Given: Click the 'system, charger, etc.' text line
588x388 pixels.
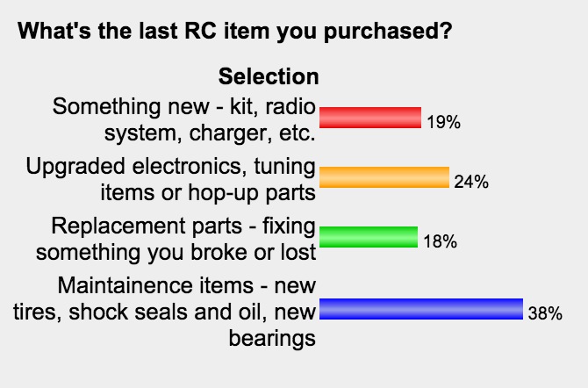Looking at the screenshot, I should point(210,133).
